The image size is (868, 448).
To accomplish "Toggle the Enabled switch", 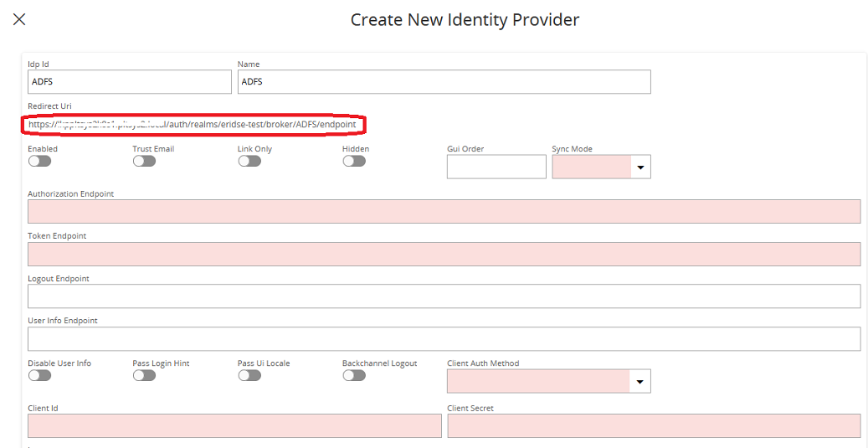I will [39, 161].
